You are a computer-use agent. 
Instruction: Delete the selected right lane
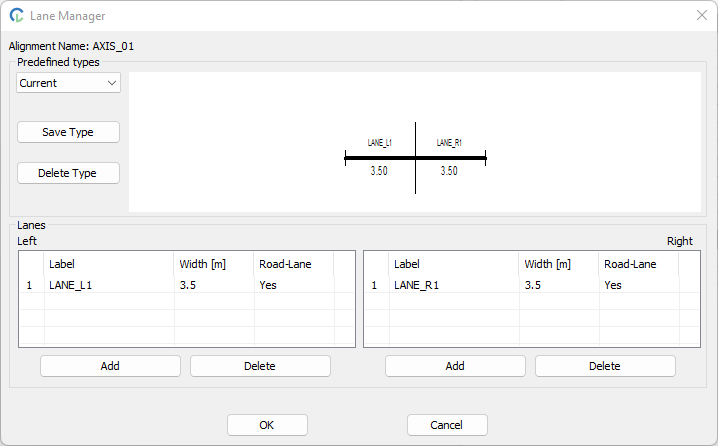[x=605, y=366]
